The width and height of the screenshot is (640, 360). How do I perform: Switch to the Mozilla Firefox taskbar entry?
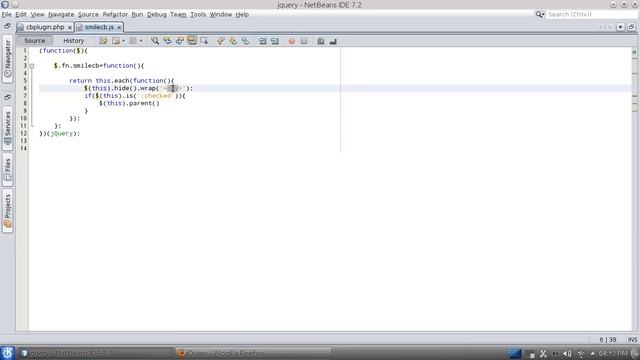coord(253,353)
